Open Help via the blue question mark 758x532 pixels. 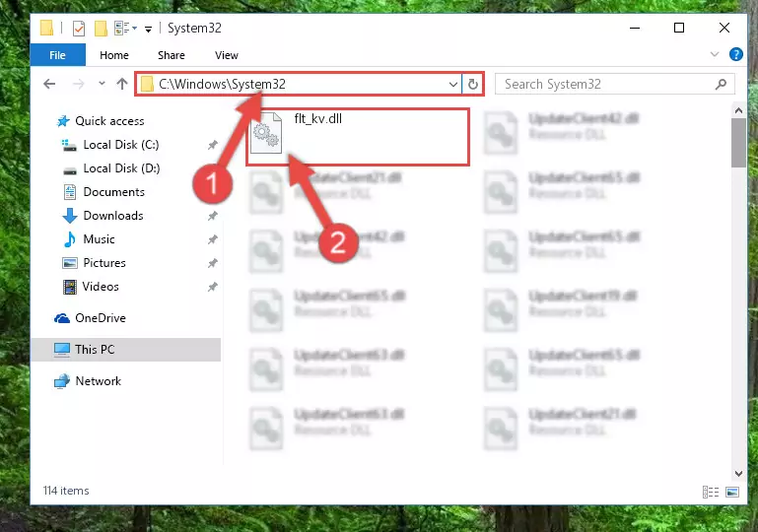pos(735,54)
